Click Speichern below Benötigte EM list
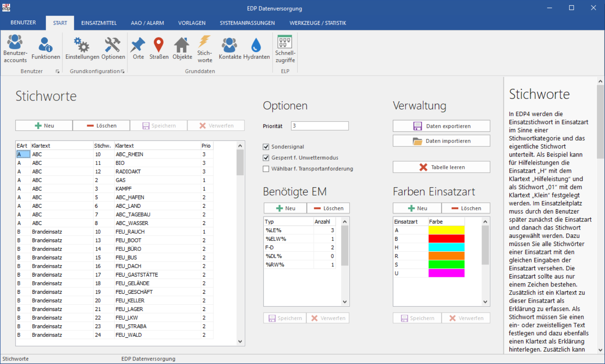 pos(285,318)
